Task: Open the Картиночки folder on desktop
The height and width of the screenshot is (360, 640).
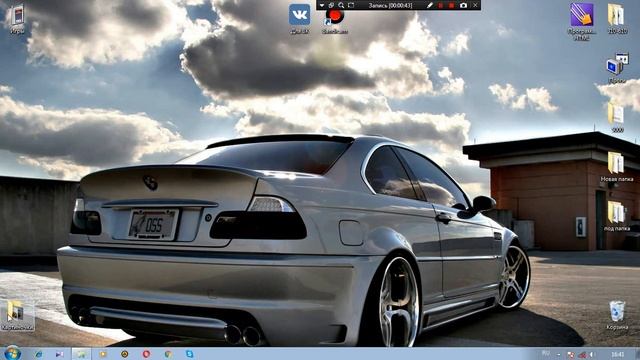Action: click(x=17, y=315)
